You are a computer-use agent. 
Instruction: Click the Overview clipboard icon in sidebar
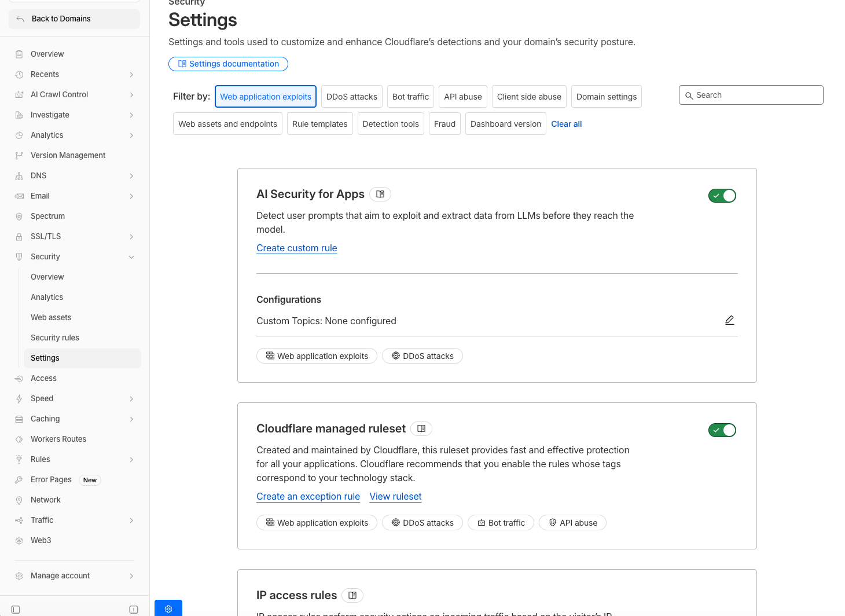(19, 54)
